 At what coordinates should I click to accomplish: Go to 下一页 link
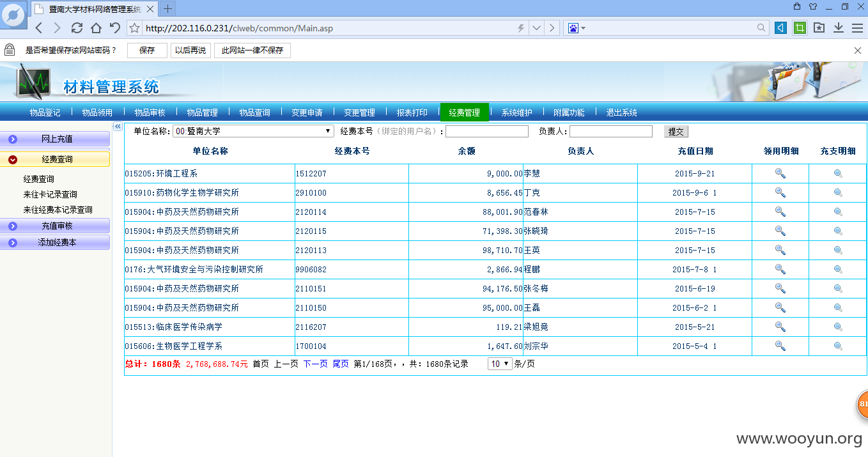[x=315, y=364]
